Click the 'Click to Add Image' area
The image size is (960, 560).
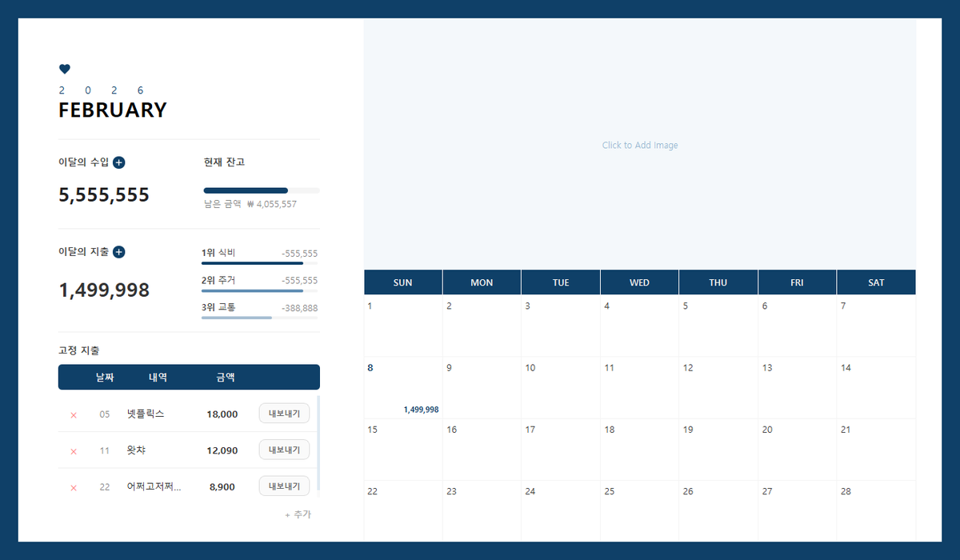point(640,145)
